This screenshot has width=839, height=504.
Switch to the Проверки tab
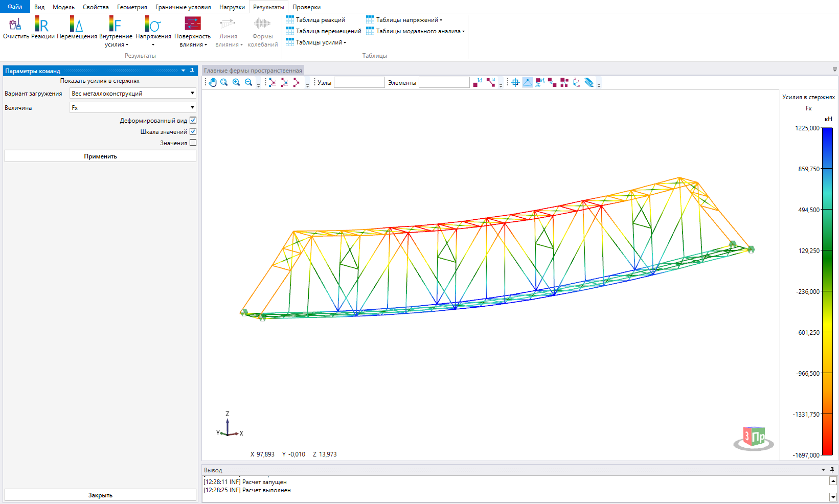pos(306,7)
